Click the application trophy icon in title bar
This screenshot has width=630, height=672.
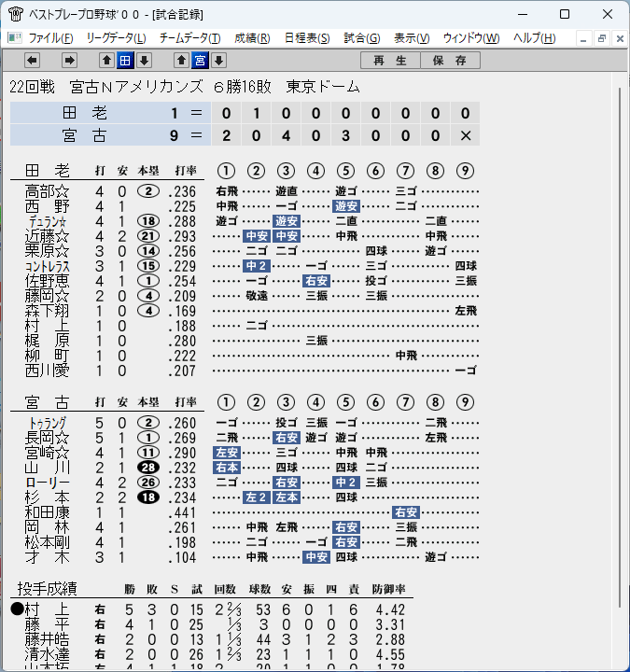point(16,14)
